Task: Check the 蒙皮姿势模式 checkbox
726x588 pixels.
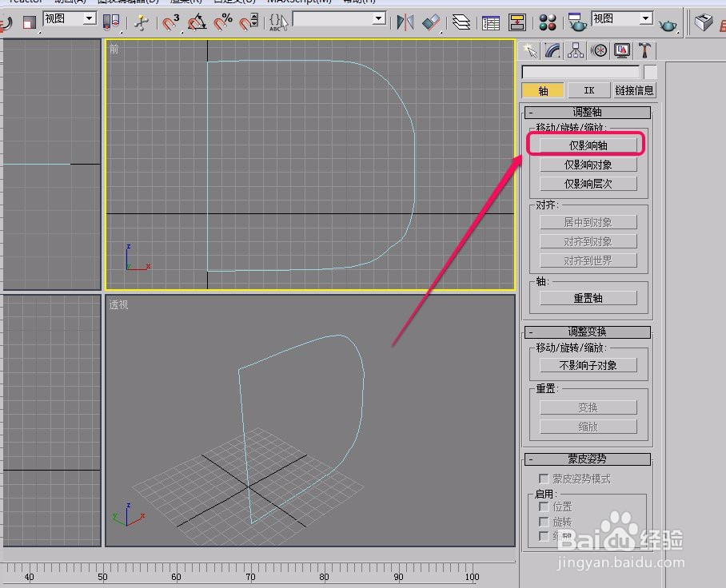Action: (544, 479)
